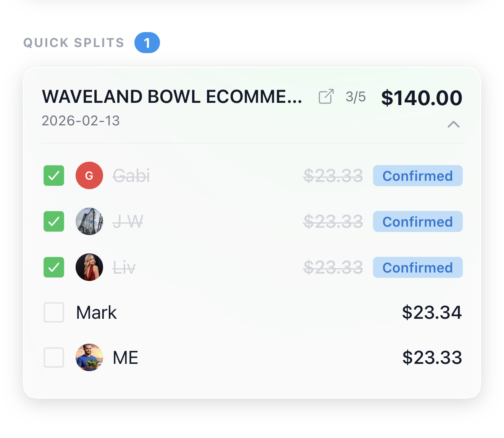Uncheck Liv's confirmation checkbox
Screen dimensions: 504x438
53,267
